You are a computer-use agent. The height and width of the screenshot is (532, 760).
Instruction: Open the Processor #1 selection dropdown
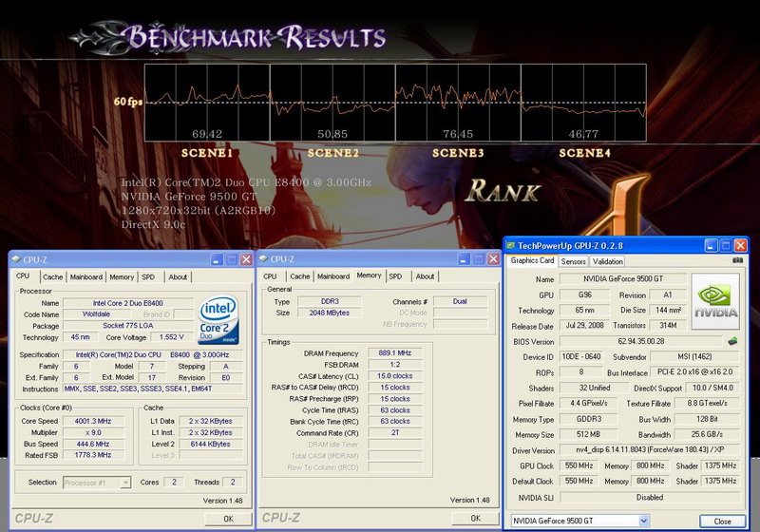[125, 483]
